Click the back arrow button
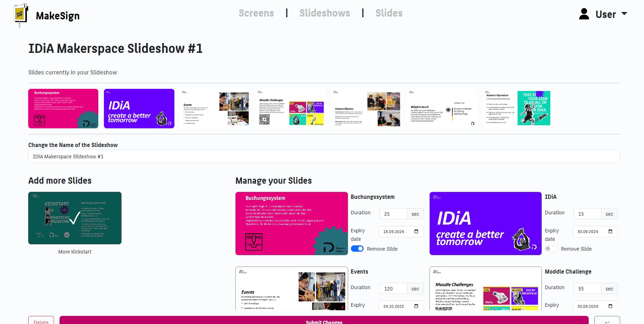Viewport: 644px width, 324px height. tap(607, 320)
